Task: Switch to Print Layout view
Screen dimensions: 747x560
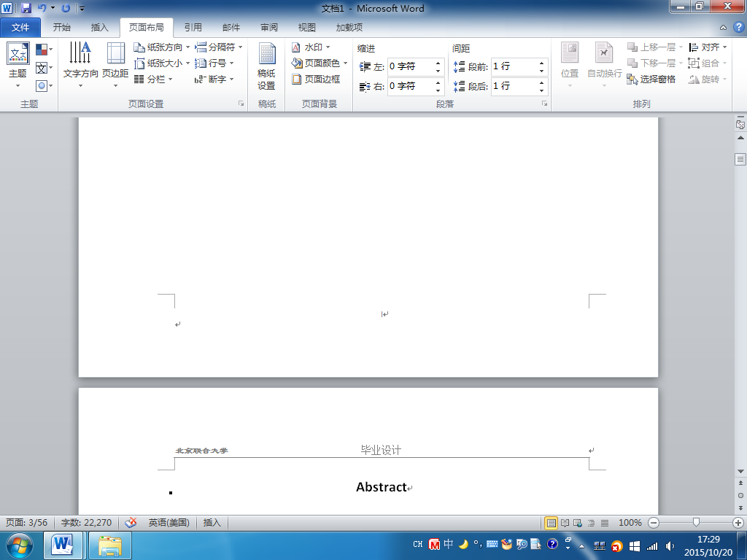Action: [x=551, y=523]
